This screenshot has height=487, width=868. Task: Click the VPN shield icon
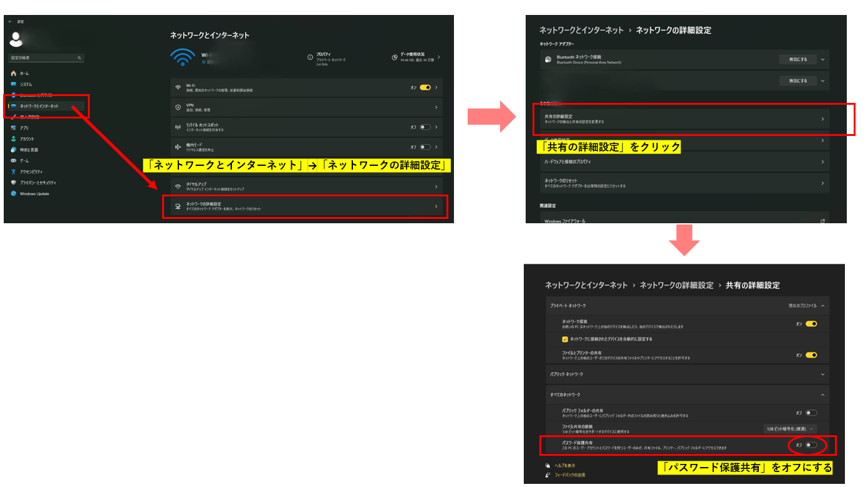click(178, 107)
